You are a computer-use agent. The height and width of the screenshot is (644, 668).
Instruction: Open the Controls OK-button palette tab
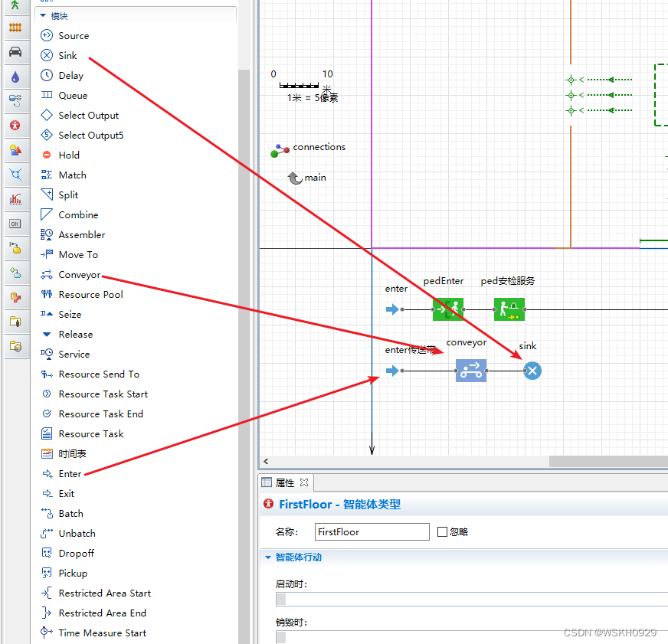tap(15, 224)
